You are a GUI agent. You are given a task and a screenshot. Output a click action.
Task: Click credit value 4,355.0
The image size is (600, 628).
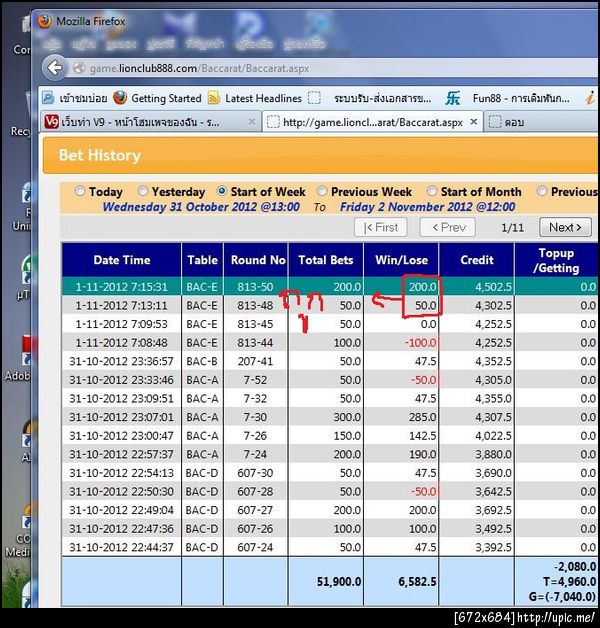click(493, 399)
